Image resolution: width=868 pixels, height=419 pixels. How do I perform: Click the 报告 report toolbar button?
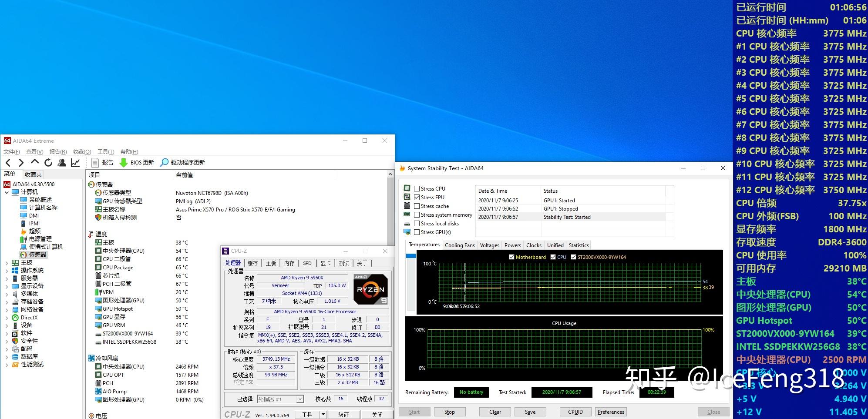coord(103,163)
